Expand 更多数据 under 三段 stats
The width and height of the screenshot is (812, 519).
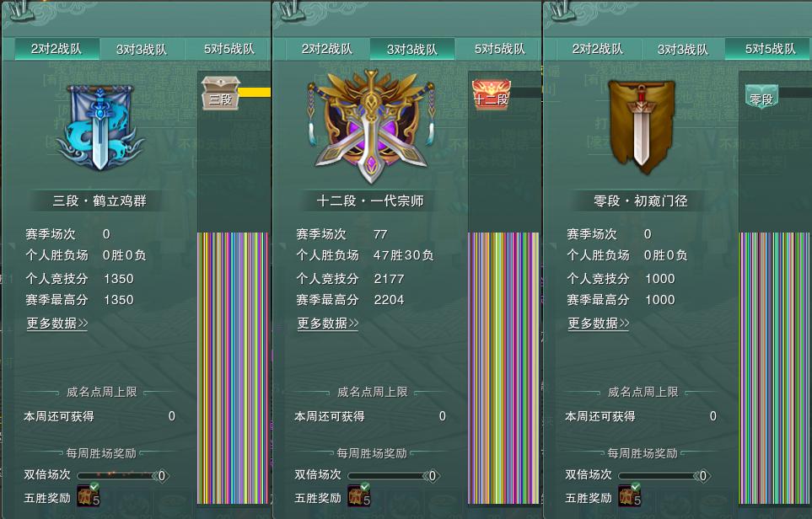click(57, 324)
